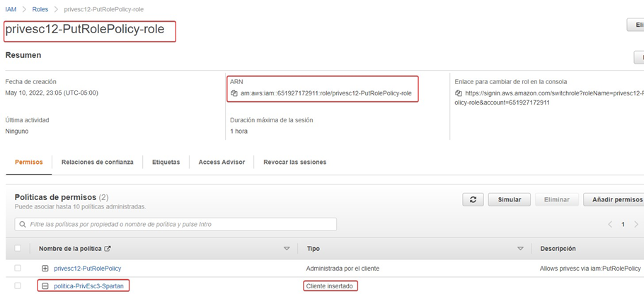
Task: Click the policy filter search field
Action: tap(177, 225)
